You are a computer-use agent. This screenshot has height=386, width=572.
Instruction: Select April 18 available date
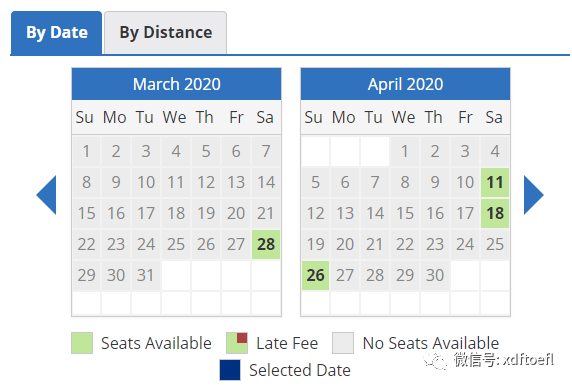(495, 213)
